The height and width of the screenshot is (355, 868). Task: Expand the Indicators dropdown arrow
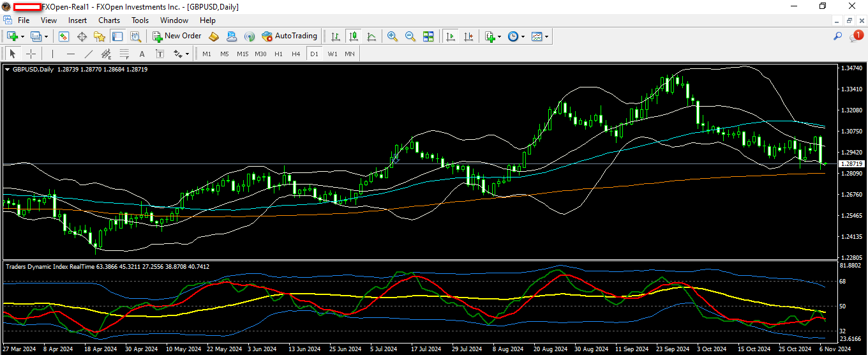[500, 36]
